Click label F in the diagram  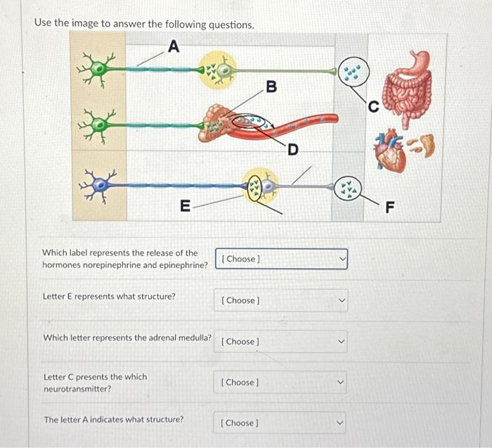tap(389, 207)
